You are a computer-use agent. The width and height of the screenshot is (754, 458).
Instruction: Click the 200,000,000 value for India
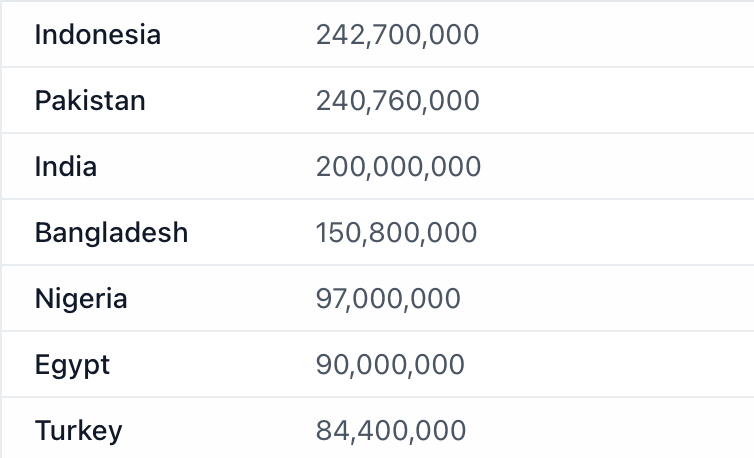(x=398, y=167)
